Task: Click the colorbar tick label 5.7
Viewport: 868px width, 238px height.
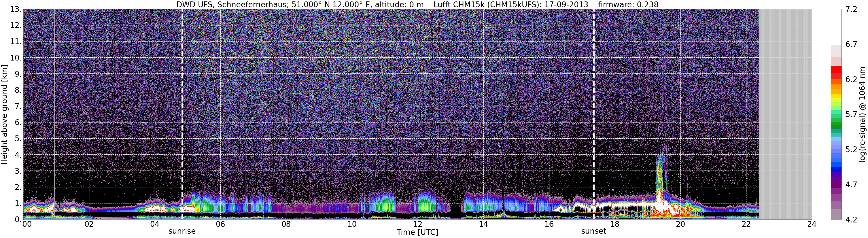Action: pos(851,115)
